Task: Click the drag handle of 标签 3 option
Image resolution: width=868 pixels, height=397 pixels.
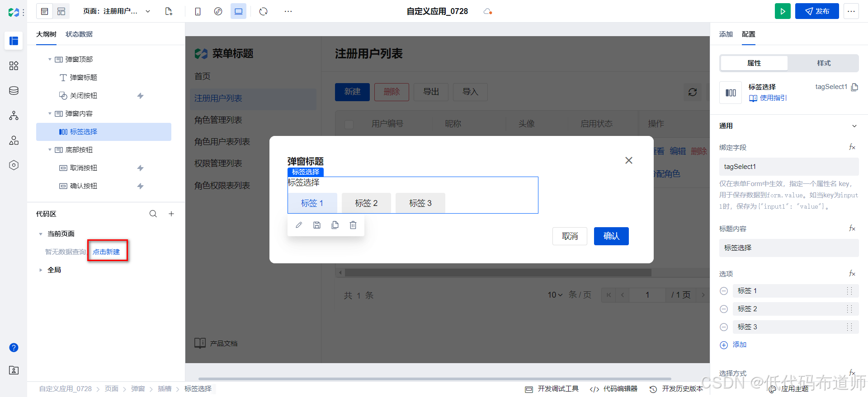Action: point(849,327)
